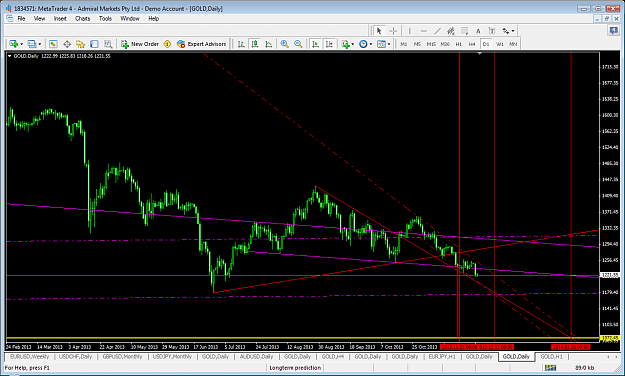Select the MN monthly timeframe

pyautogui.click(x=513, y=44)
